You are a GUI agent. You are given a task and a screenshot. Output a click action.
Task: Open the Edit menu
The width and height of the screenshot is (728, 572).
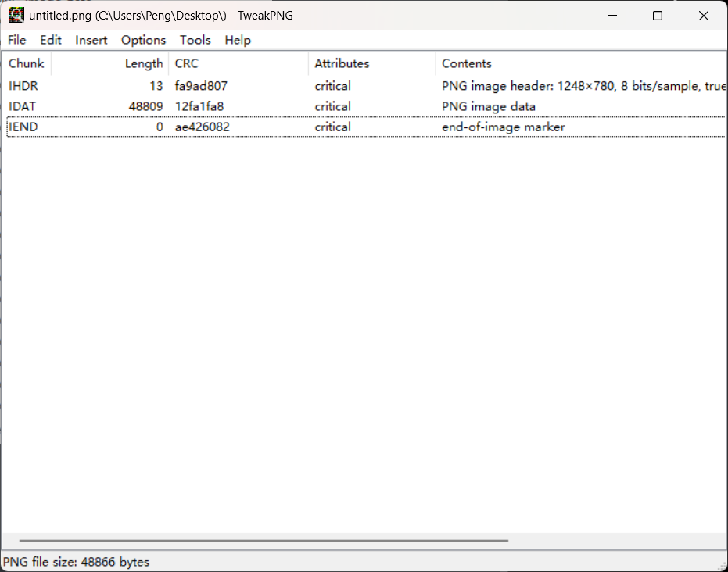coord(51,40)
